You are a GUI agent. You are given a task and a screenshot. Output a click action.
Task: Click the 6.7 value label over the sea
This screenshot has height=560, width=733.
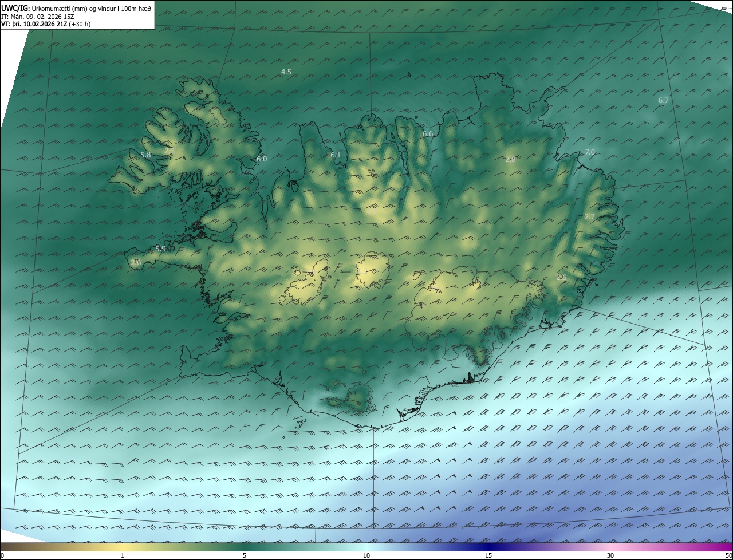tap(663, 100)
